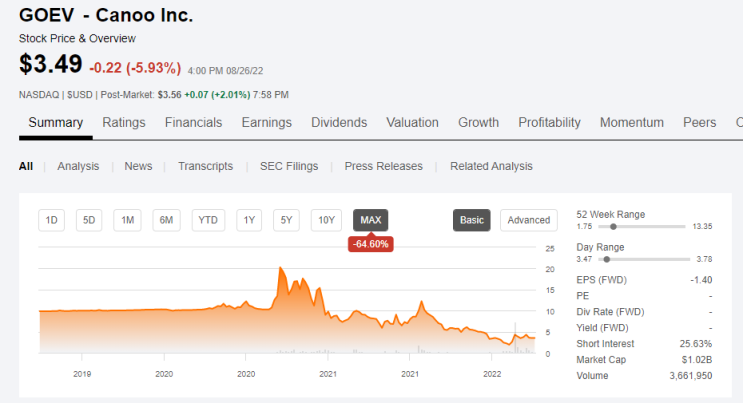Select the 5D time range button
The height and width of the screenshot is (403, 743).
89,220
